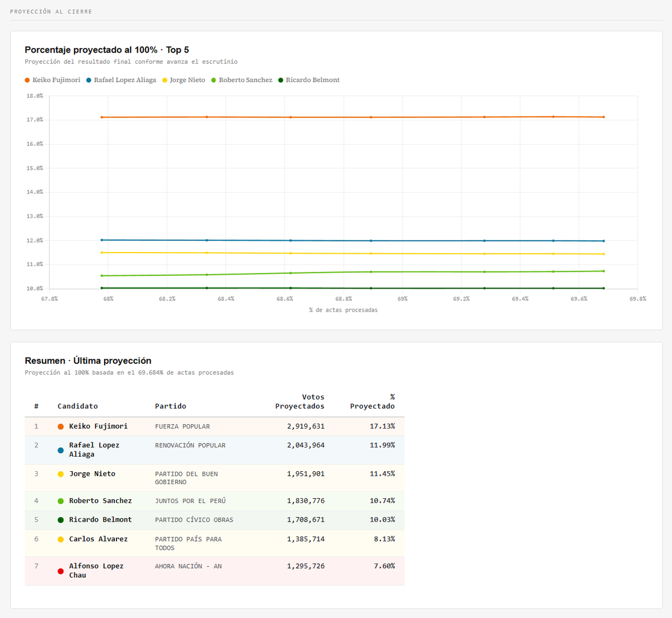Click projected votes value 1,951,901
The height and width of the screenshot is (618, 672).
coord(306,474)
